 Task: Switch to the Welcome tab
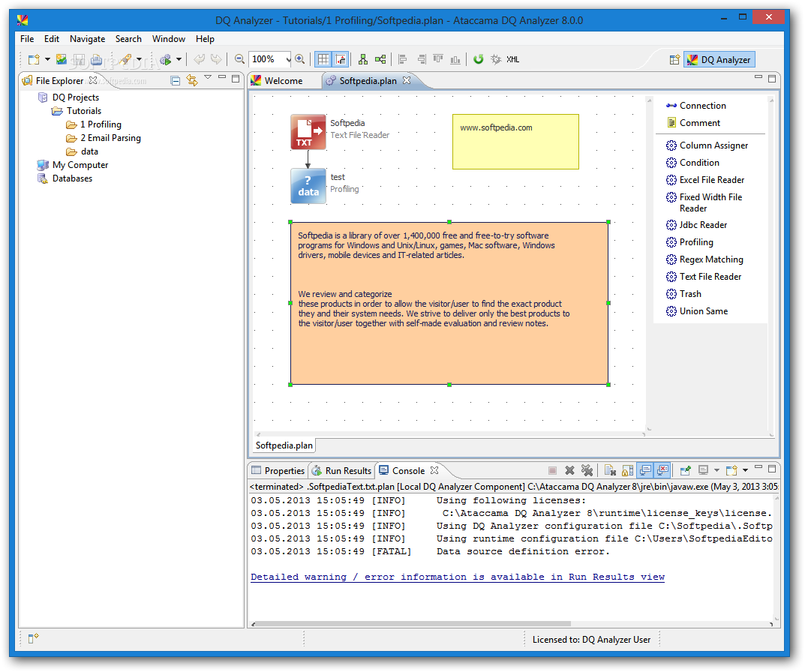(278, 80)
